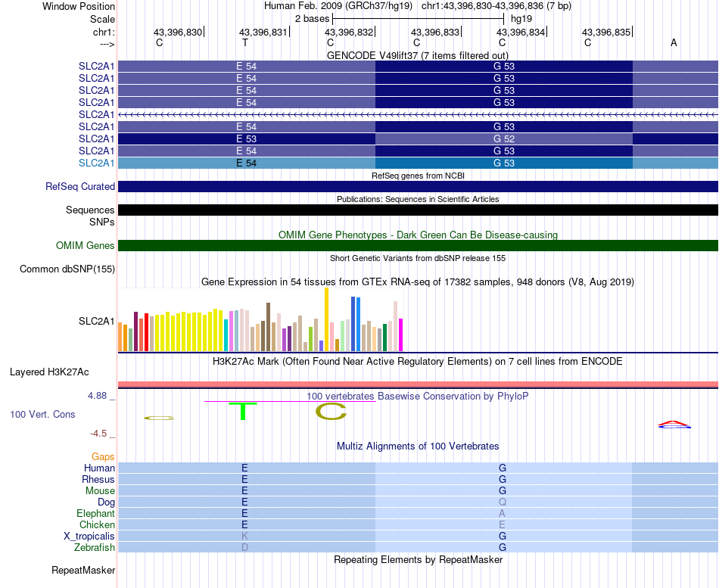This screenshot has width=719, height=588.
Task: Click the Mouse alignment row label
Action: tap(100, 491)
